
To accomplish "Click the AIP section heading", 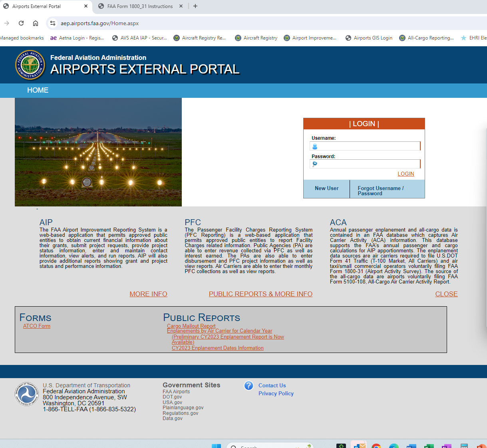I will [x=46, y=222].
